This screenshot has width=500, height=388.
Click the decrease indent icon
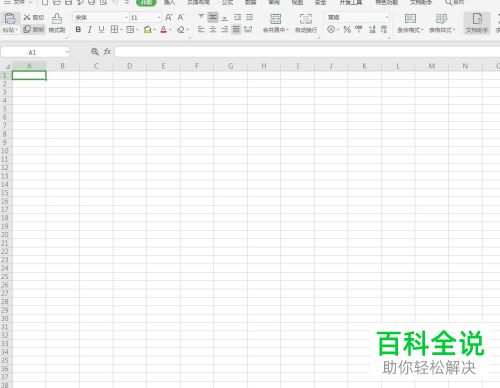coord(237,17)
